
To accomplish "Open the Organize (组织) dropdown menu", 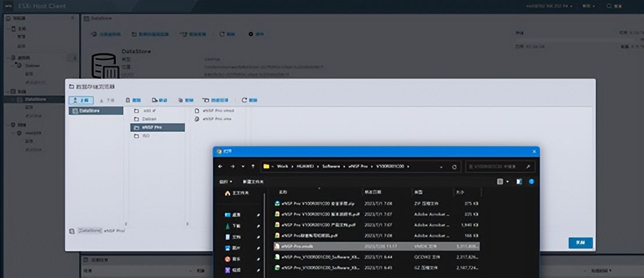I will (226, 182).
